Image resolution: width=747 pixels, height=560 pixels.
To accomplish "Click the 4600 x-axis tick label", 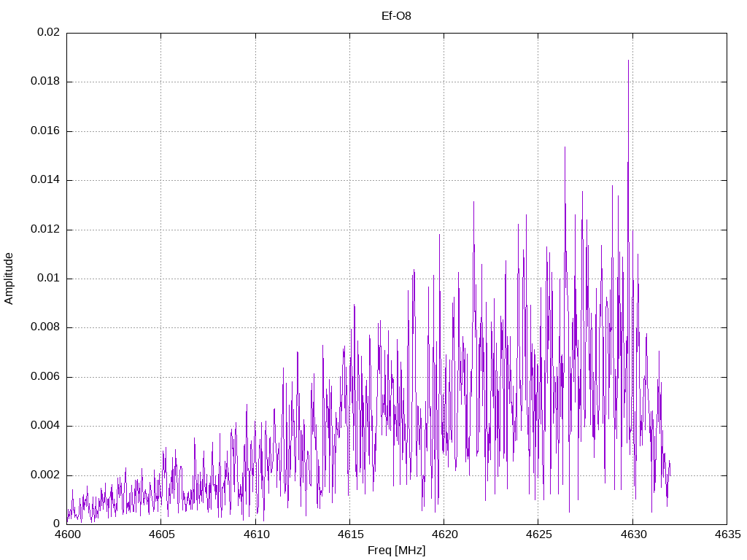I will 67,534.
